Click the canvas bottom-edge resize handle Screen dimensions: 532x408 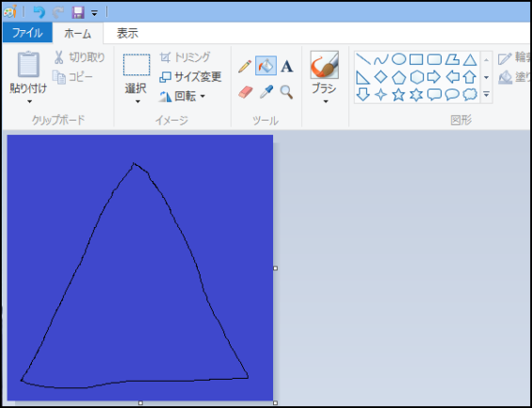tap(140, 403)
